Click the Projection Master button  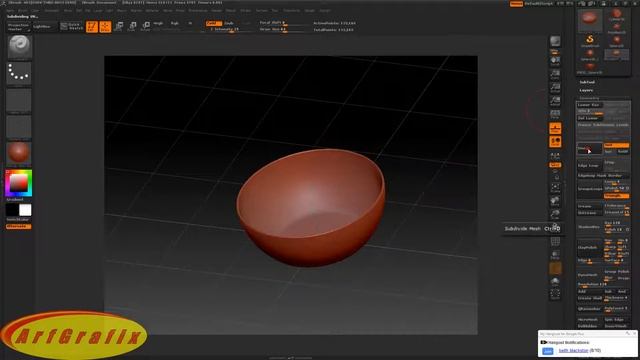[19, 27]
